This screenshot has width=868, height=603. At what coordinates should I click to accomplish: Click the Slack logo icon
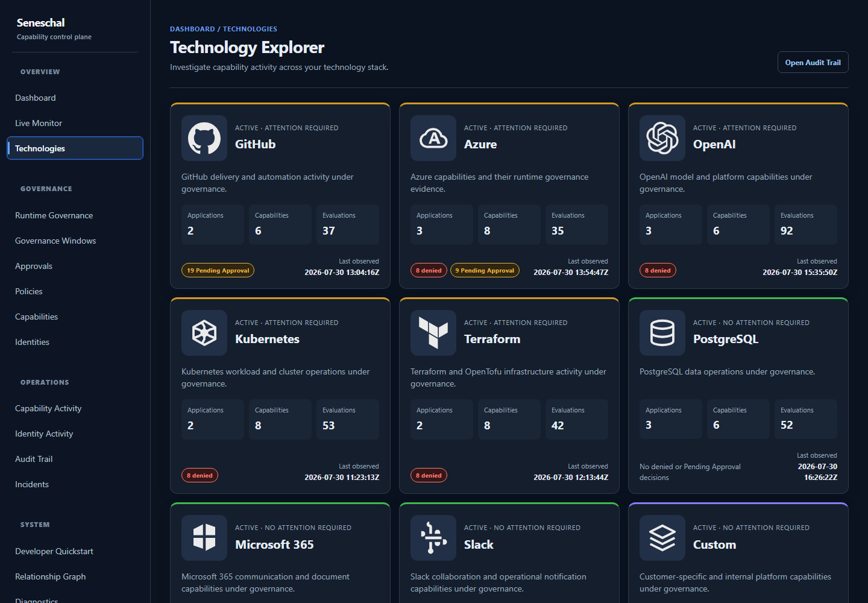point(433,538)
